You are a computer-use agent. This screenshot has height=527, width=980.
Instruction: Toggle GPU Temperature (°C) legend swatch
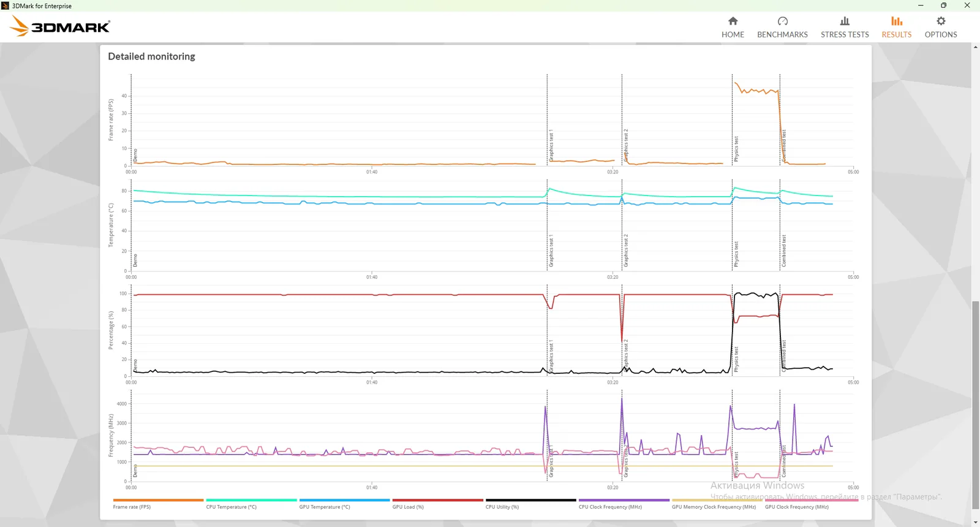[x=344, y=500]
